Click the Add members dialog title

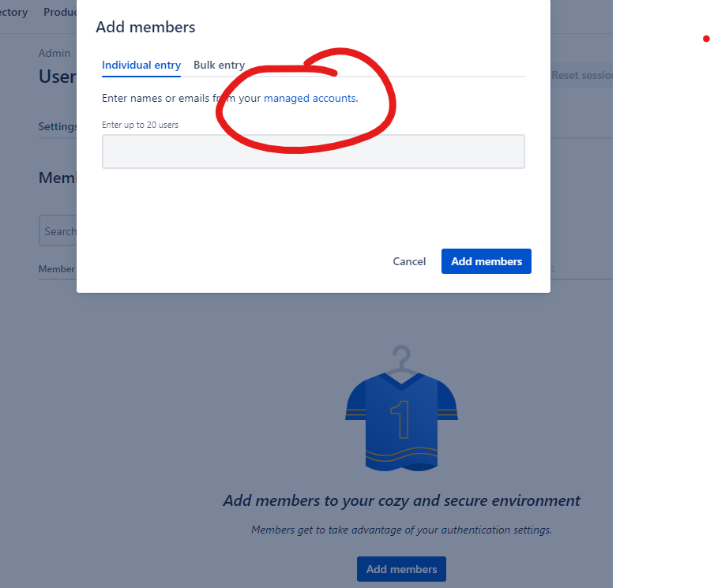click(145, 27)
